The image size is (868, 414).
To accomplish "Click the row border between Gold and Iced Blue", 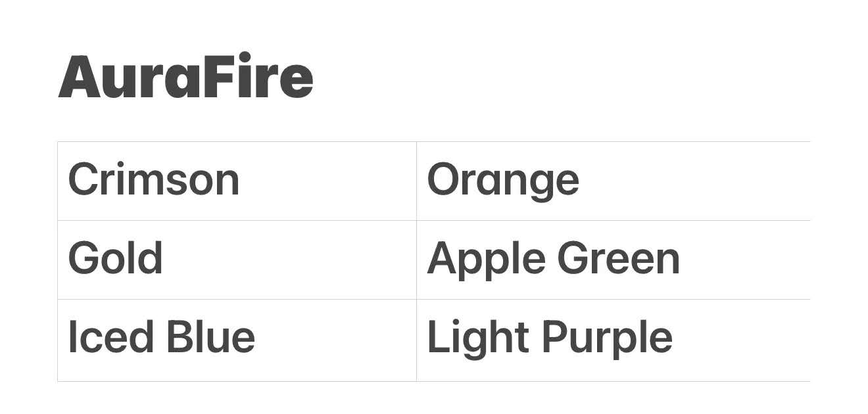I will tap(237, 299).
